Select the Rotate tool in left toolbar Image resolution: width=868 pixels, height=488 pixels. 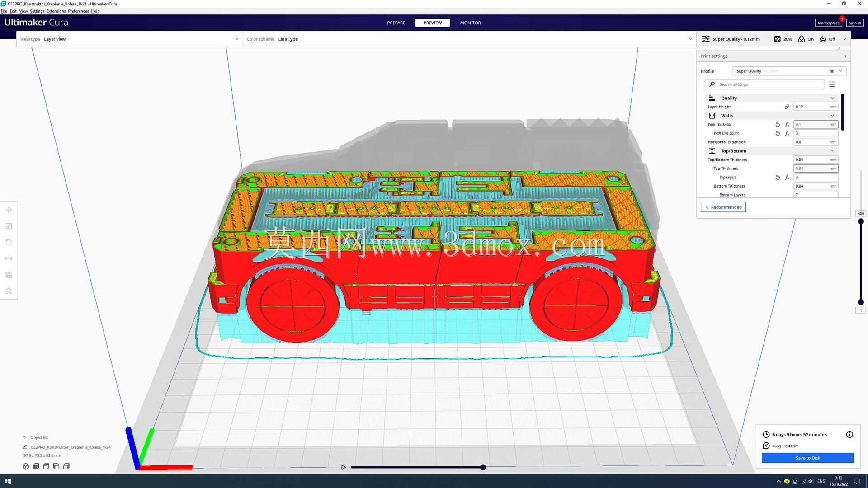[9, 242]
